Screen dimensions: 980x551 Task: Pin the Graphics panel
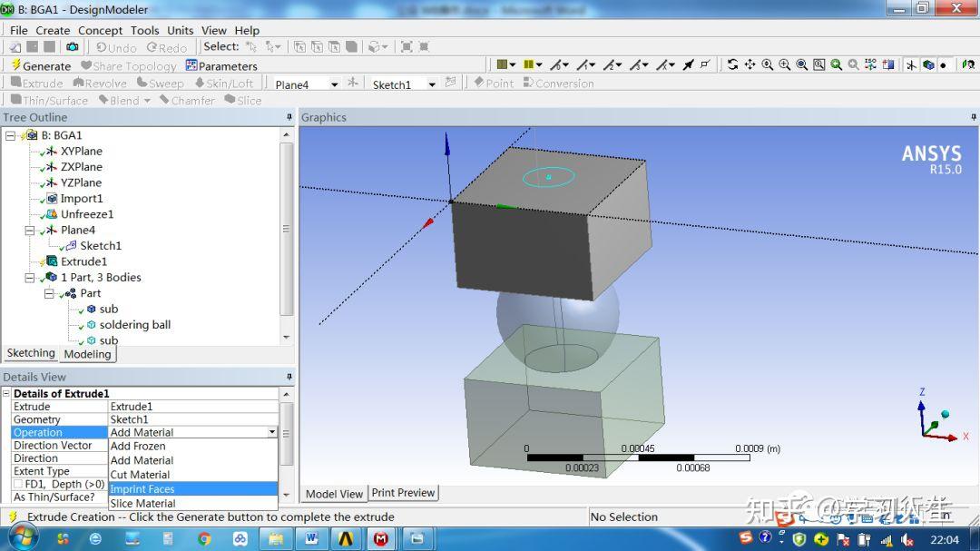(x=973, y=117)
